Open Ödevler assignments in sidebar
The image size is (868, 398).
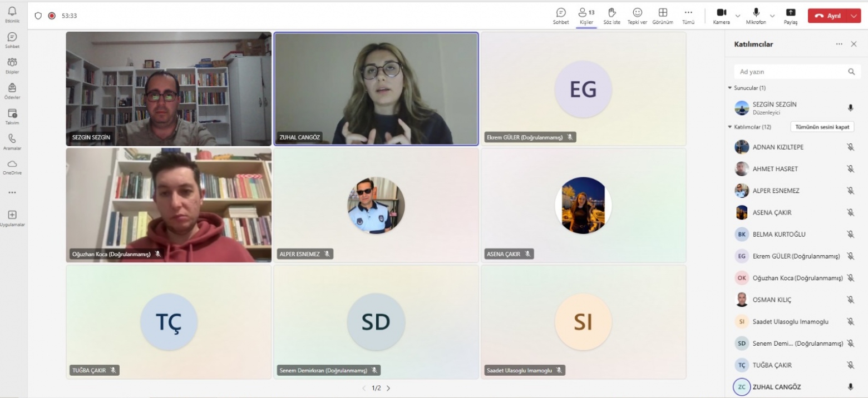12,91
